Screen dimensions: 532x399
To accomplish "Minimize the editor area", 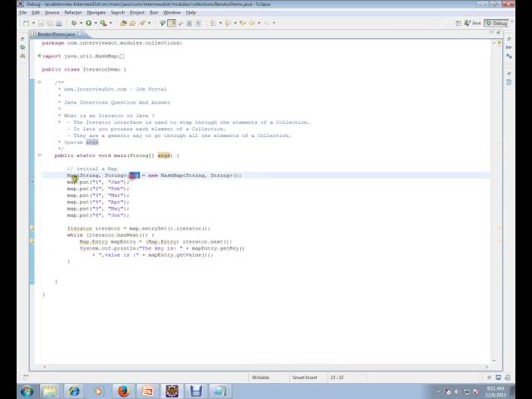I will click(491, 32).
